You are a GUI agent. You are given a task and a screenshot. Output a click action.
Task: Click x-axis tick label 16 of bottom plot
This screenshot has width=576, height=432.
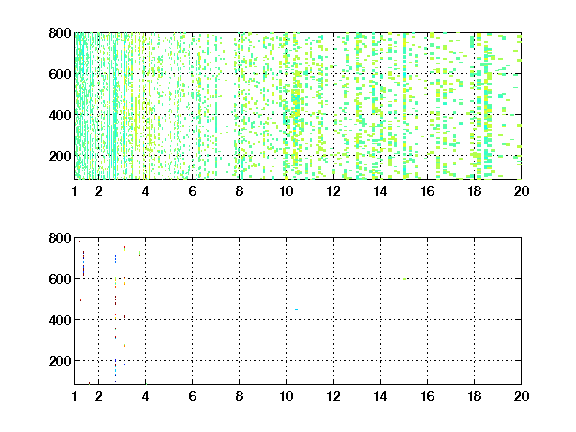tap(428, 396)
